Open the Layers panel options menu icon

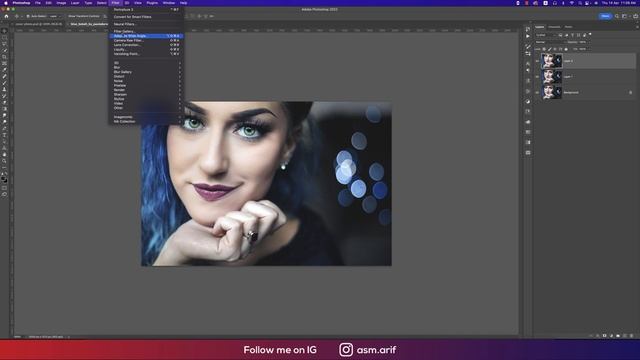(x=637, y=27)
